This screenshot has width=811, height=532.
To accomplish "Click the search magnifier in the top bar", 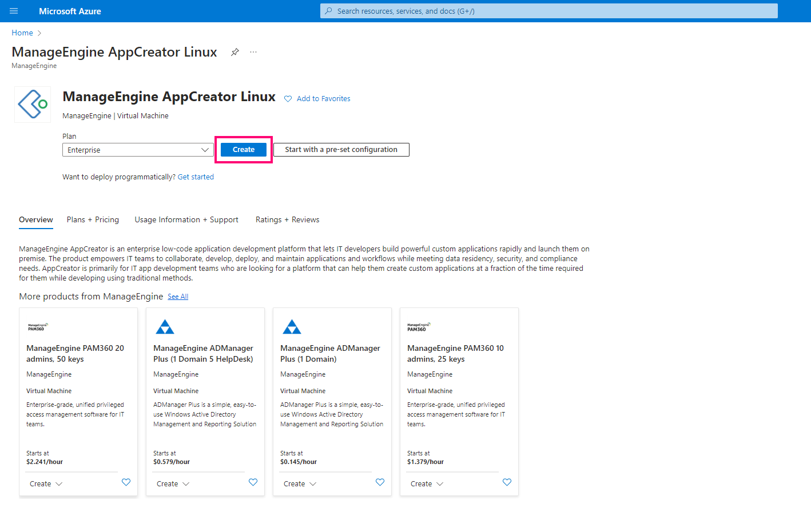I will click(328, 10).
